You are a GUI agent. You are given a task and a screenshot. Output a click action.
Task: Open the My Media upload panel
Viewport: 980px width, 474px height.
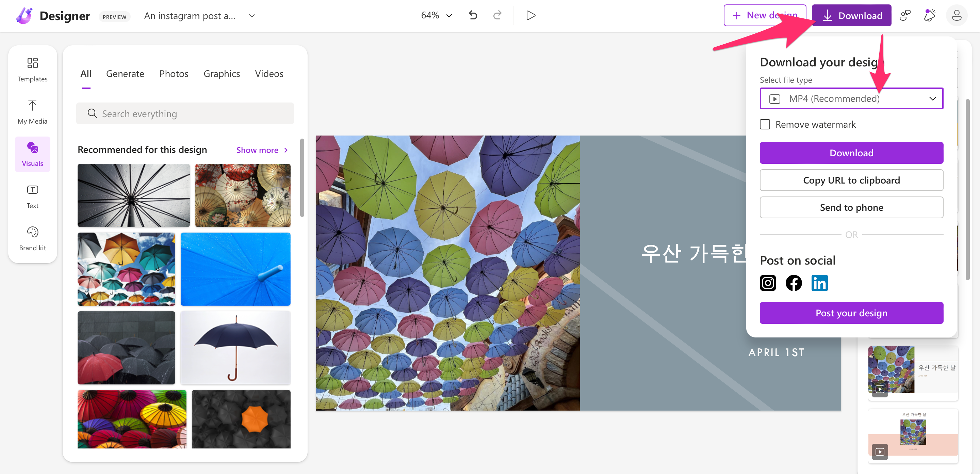point(32,112)
